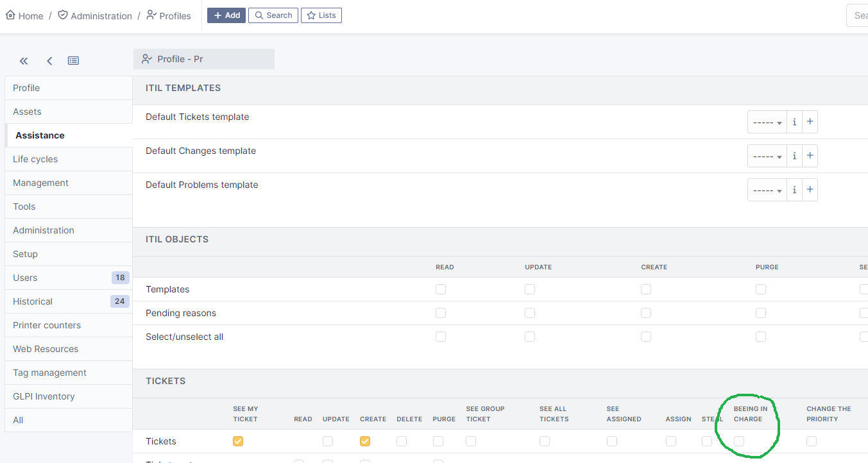The image size is (868, 463).
Task: Add new Default Problems template with plus
Action: point(810,190)
